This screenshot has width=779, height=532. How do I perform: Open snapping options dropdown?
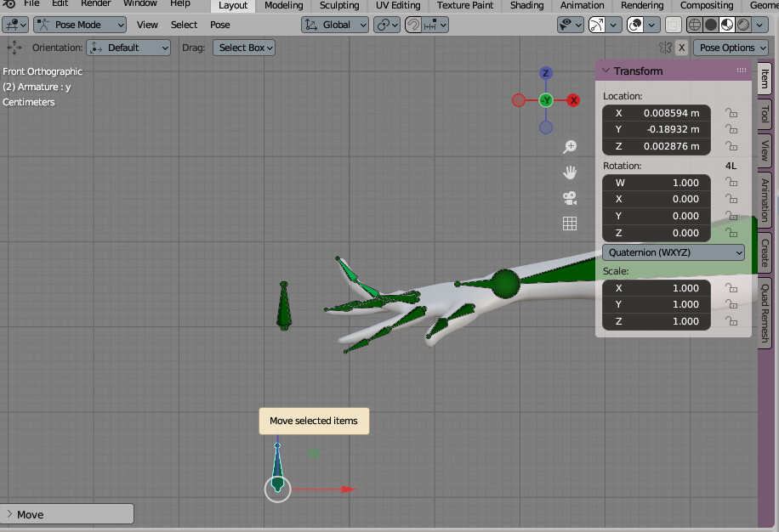[x=435, y=25]
